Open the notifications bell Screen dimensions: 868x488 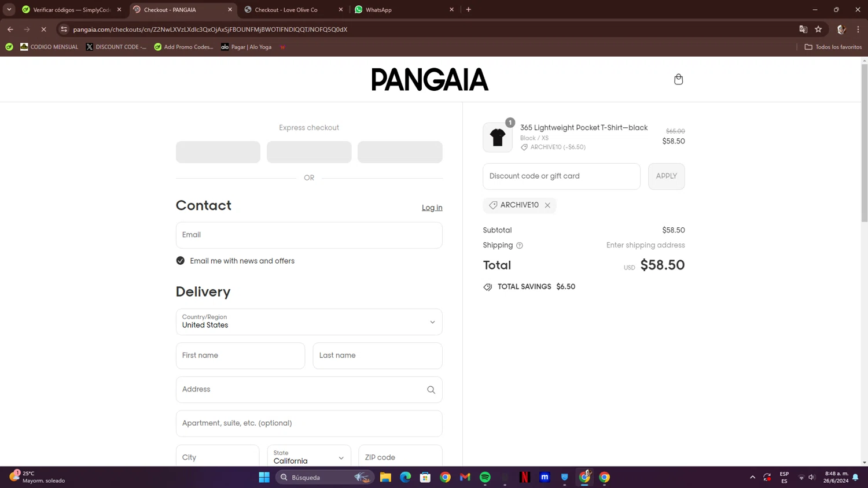coord(855,478)
